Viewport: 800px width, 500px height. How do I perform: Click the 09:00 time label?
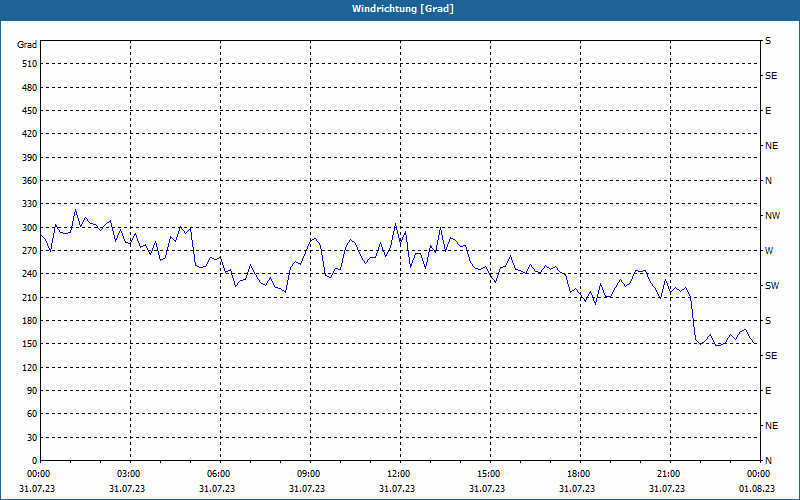point(308,474)
